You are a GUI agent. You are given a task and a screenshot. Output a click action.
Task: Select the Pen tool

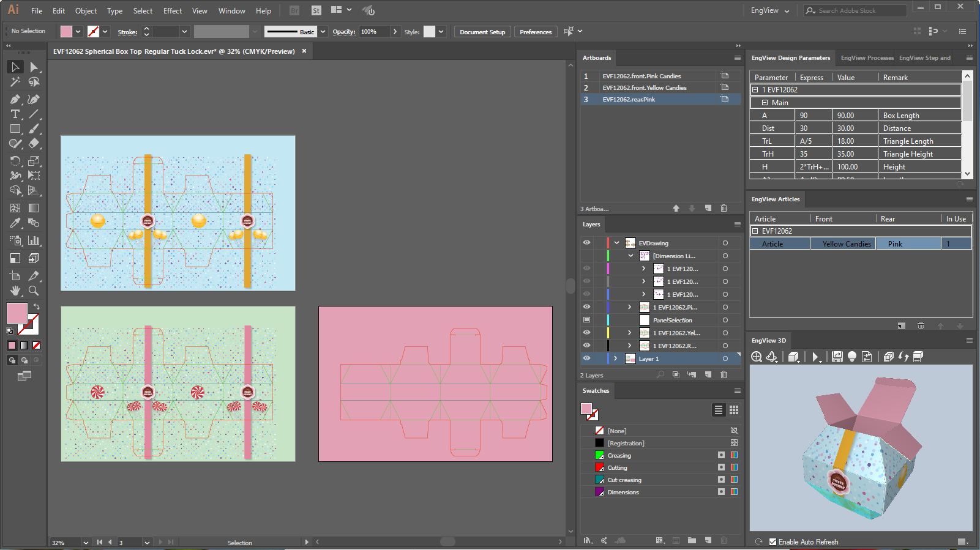(15, 99)
